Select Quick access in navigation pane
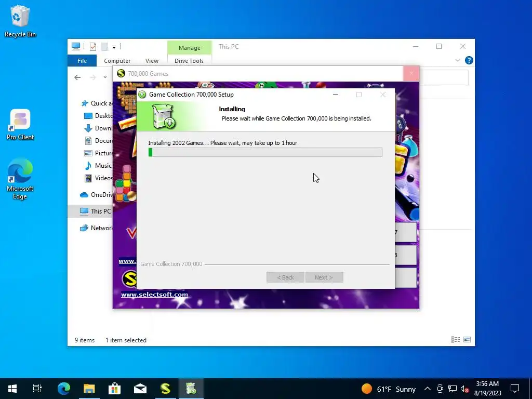 (97, 103)
